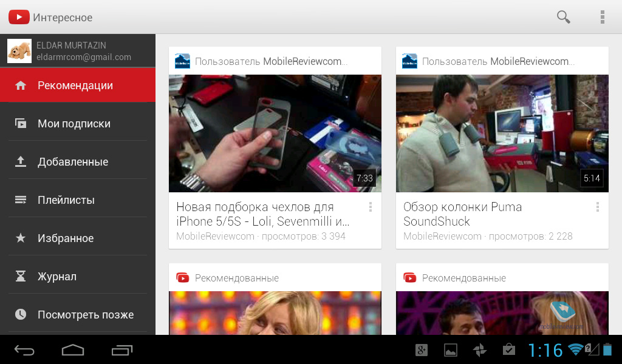This screenshot has width=622, height=364.
Task: Open the pinwheel notification icon
Action: coord(480,350)
